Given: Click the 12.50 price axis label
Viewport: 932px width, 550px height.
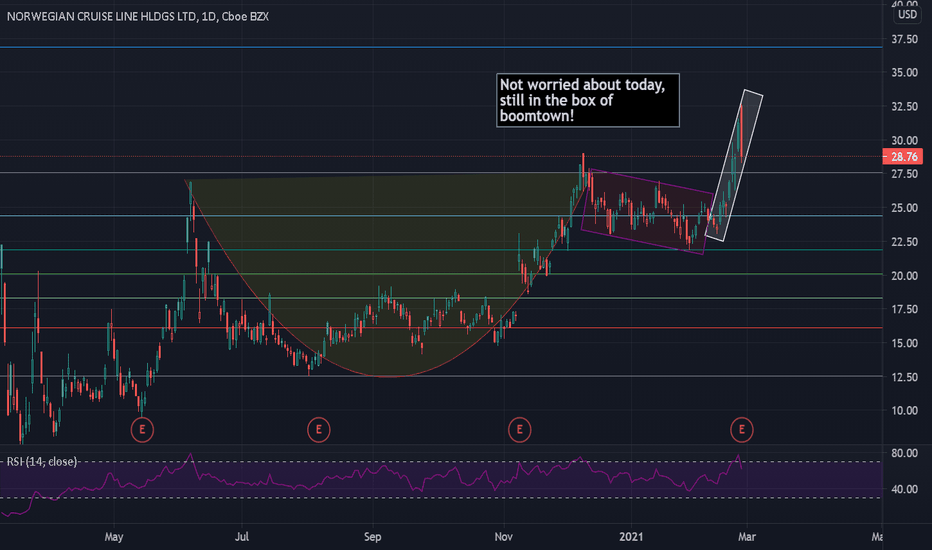Looking at the screenshot, I should tap(904, 377).
